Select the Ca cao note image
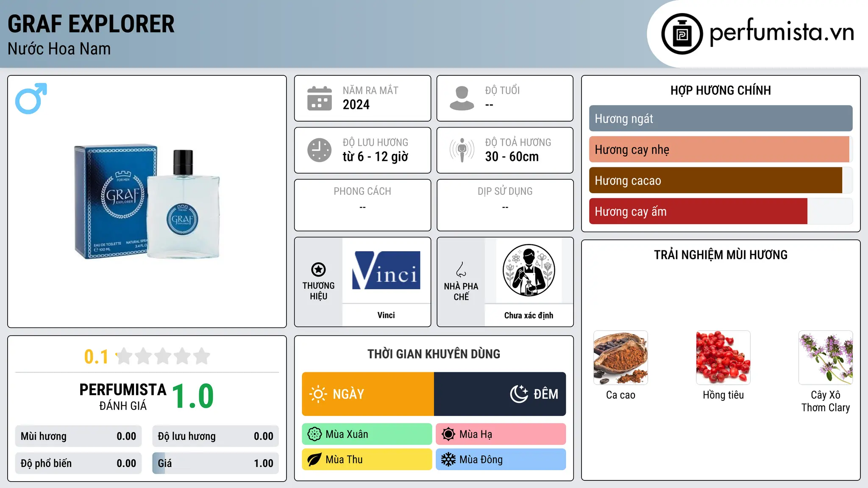 pyautogui.click(x=620, y=358)
